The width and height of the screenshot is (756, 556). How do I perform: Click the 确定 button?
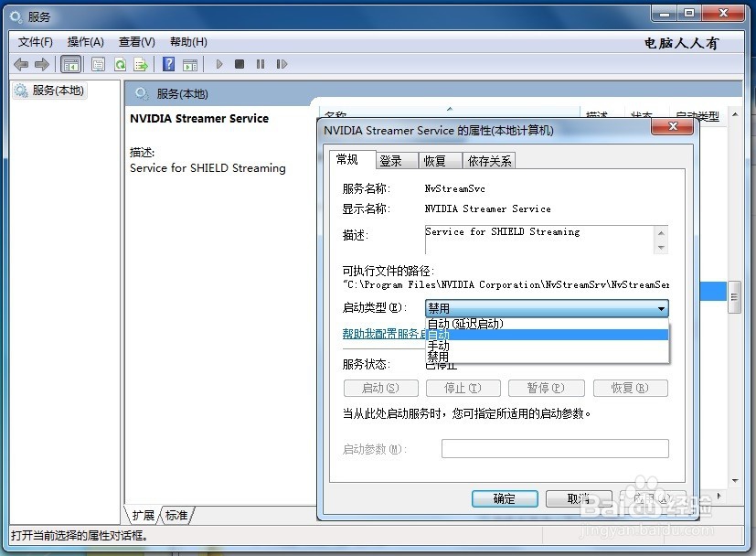click(x=505, y=498)
